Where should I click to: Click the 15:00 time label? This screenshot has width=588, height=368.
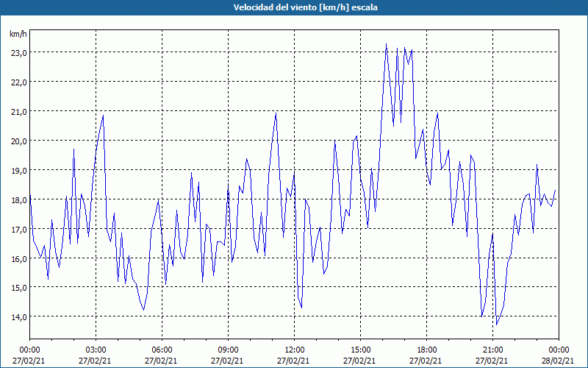[360, 350]
